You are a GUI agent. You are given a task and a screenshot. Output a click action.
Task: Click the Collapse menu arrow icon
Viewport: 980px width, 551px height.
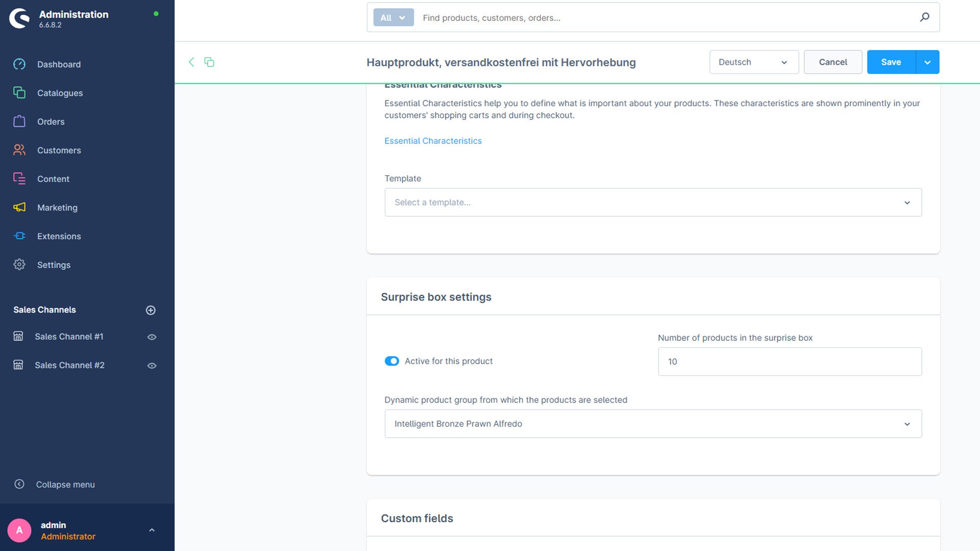pyautogui.click(x=19, y=484)
